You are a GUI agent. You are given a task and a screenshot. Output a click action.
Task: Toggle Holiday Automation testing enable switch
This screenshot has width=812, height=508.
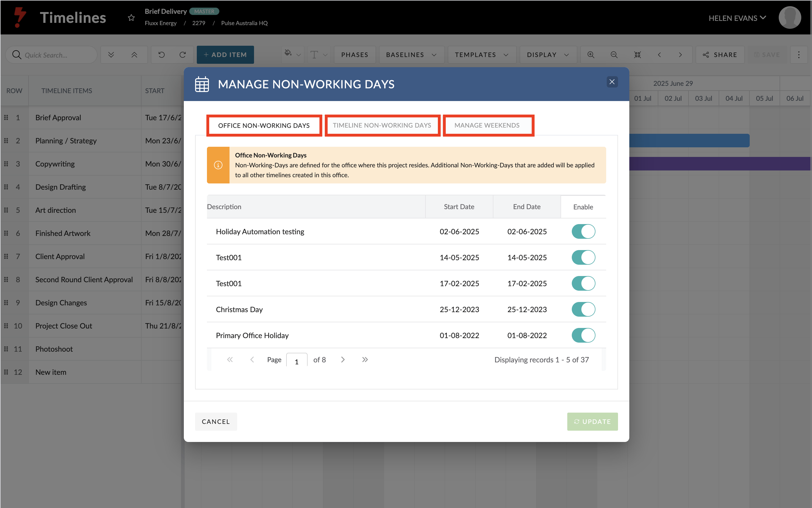coord(583,231)
